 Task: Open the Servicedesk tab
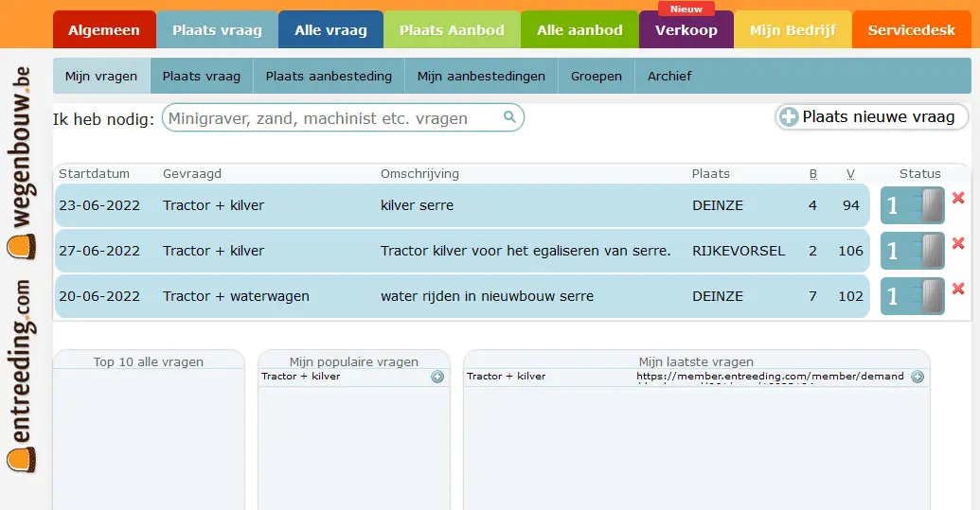pos(911,30)
